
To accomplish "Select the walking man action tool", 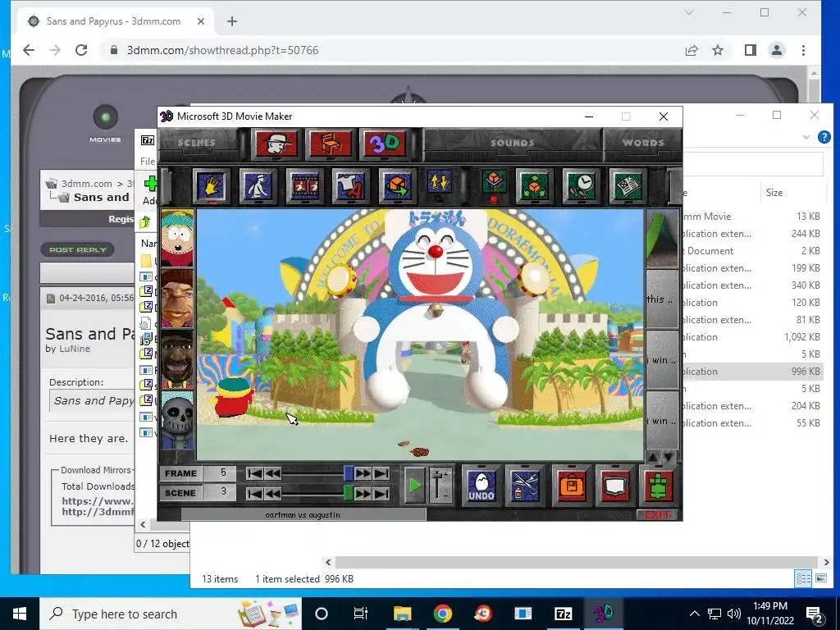I will 258,185.
